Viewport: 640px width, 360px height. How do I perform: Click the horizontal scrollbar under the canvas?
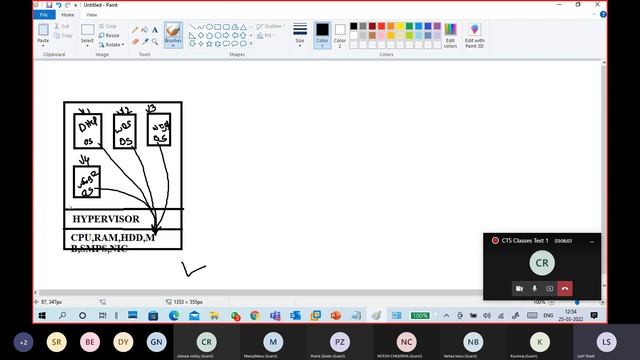[260, 292]
